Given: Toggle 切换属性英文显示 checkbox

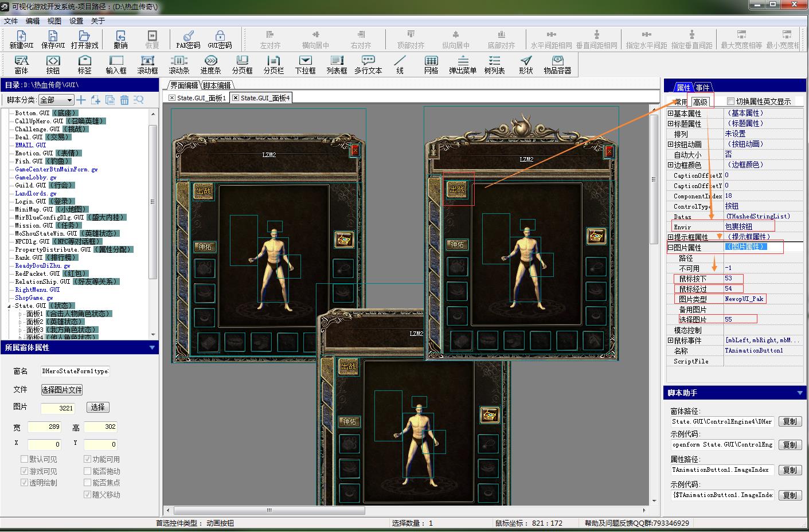Looking at the screenshot, I should click(730, 101).
